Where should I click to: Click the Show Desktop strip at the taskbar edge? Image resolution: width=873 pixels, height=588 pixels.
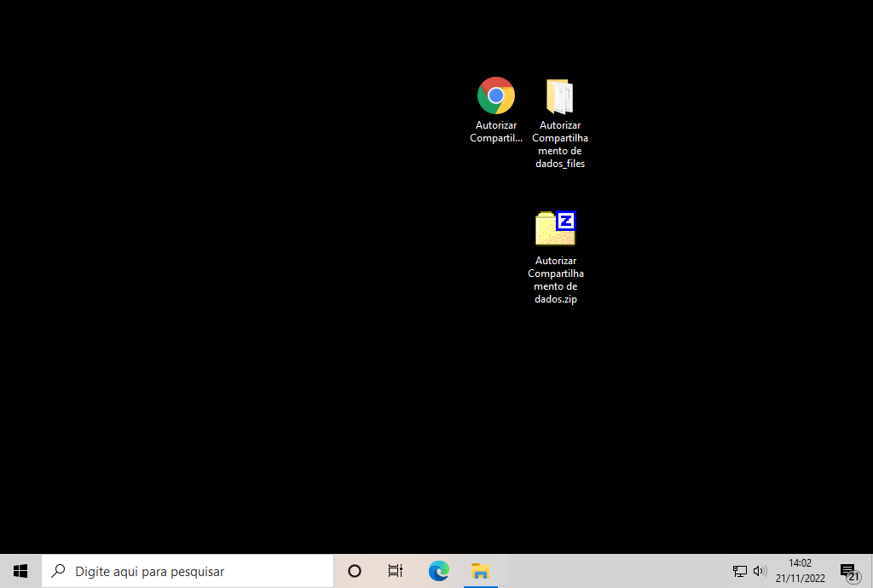click(870, 571)
